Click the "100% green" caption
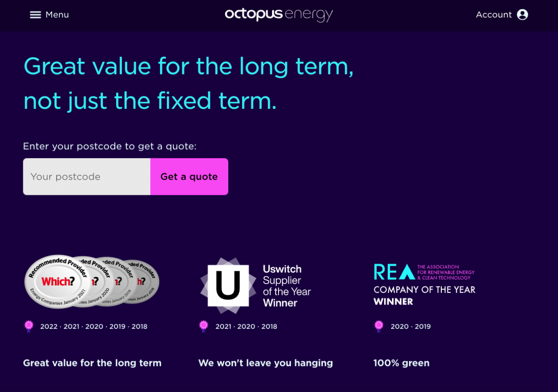Viewport: 558px width, 392px height. coord(401,363)
